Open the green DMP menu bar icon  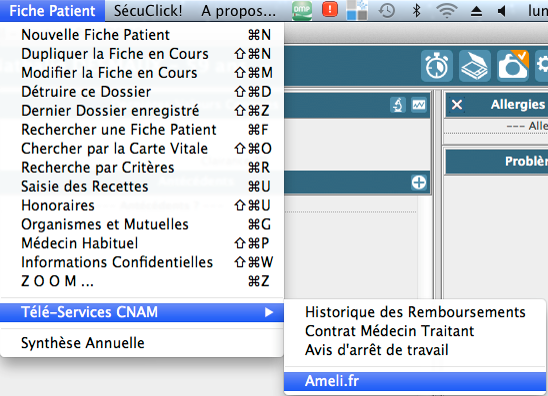[302, 10]
